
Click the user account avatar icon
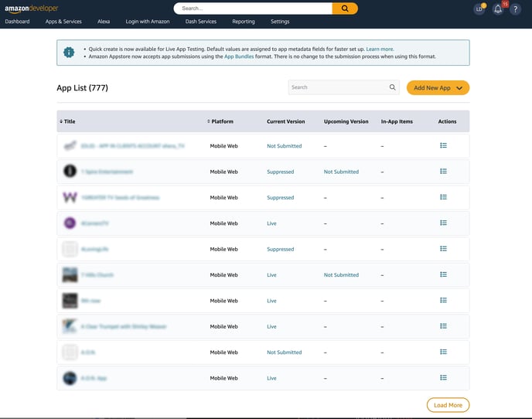pyautogui.click(x=479, y=9)
